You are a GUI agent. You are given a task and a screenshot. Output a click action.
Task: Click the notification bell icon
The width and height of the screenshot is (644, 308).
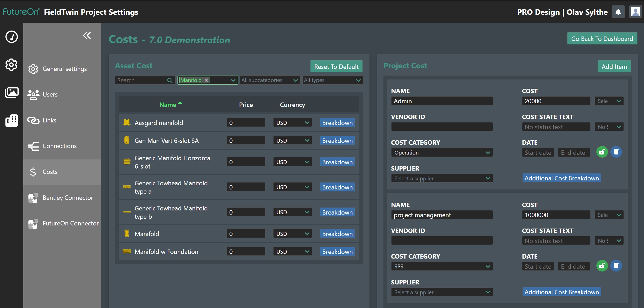[x=618, y=12]
